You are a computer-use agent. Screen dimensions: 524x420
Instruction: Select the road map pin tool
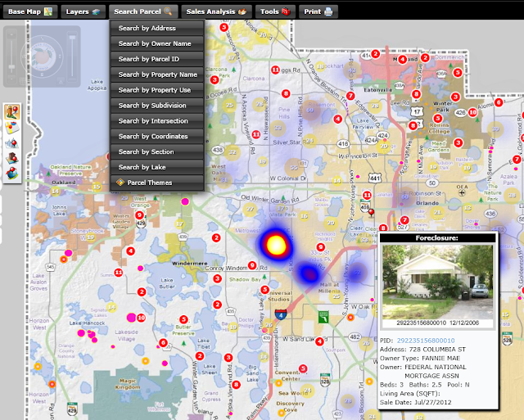pyautogui.click(x=12, y=128)
